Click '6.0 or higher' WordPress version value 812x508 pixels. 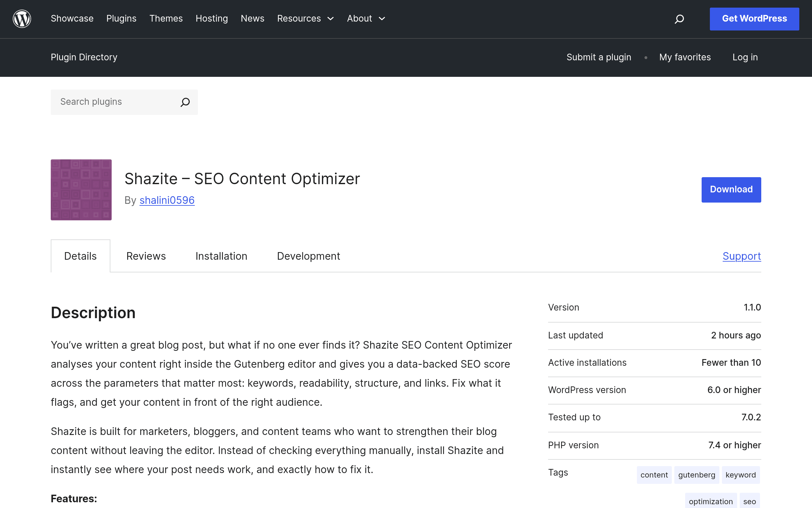734,390
